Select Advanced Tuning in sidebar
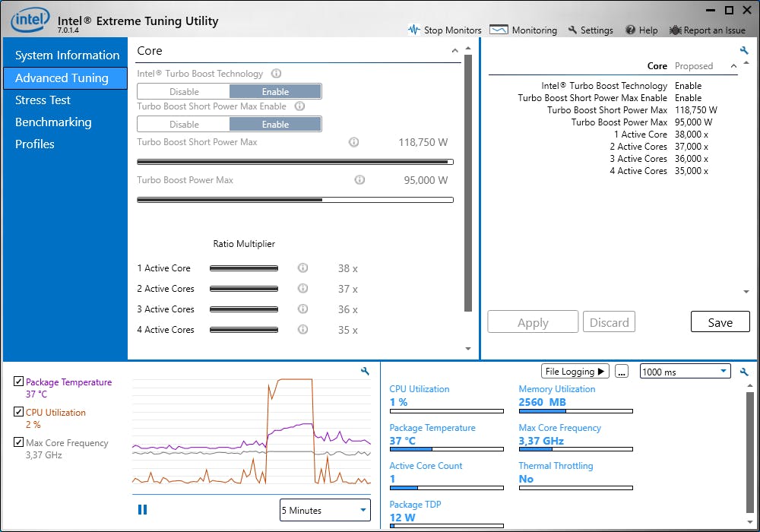This screenshot has width=760, height=532. pos(65,78)
